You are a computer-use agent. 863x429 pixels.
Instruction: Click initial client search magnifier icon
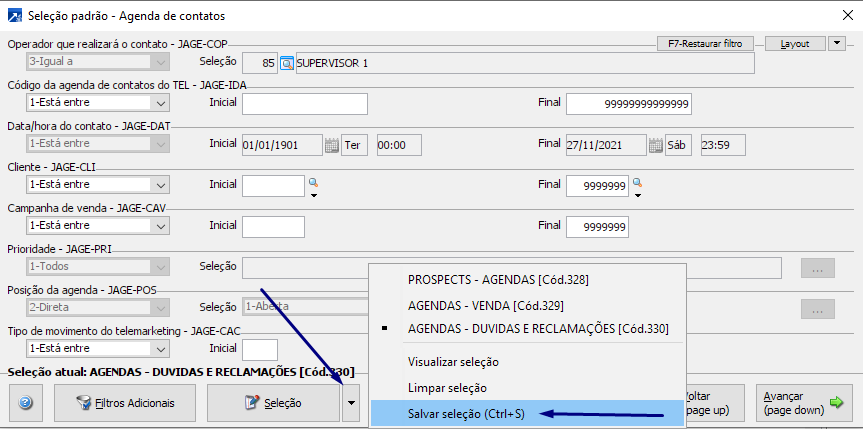[313, 182]
